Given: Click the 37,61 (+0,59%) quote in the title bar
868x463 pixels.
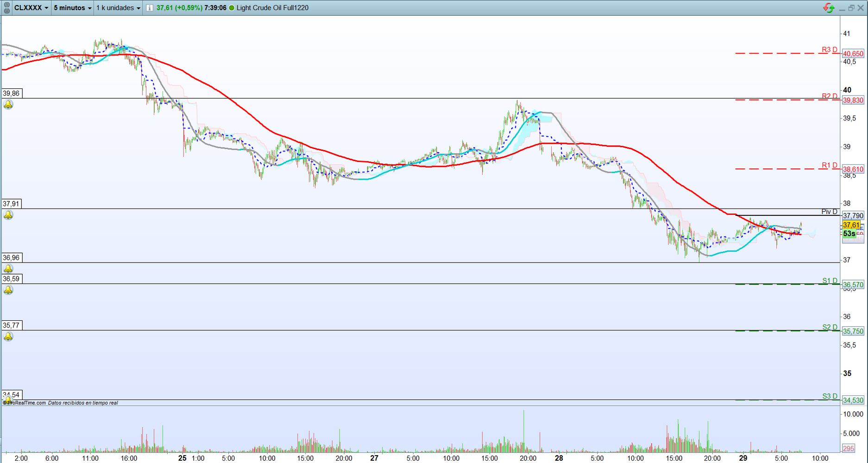Looking at the screenshot, I should tap(179, 8).
